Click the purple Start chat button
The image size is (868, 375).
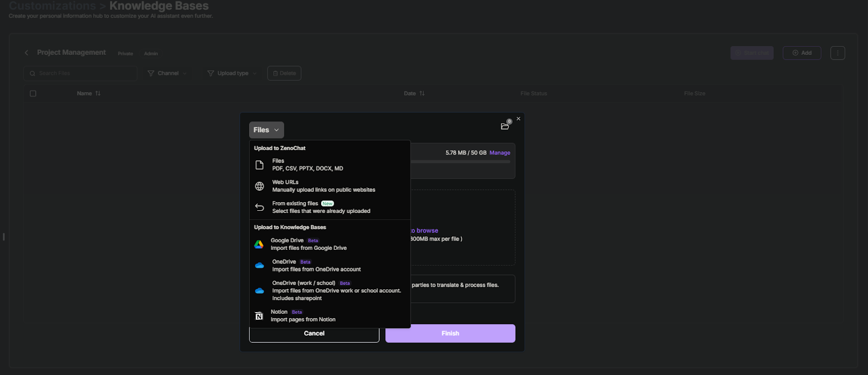[x=752, y=53]
